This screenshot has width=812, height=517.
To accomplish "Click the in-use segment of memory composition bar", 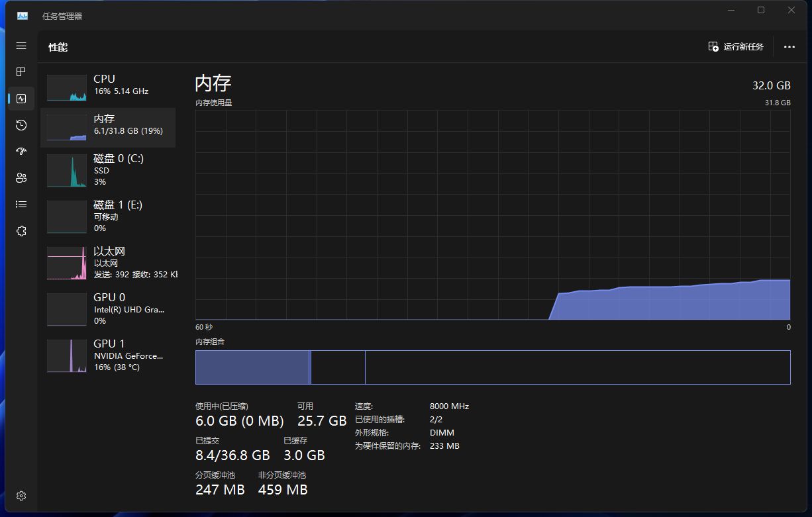I will coord(252,367).
